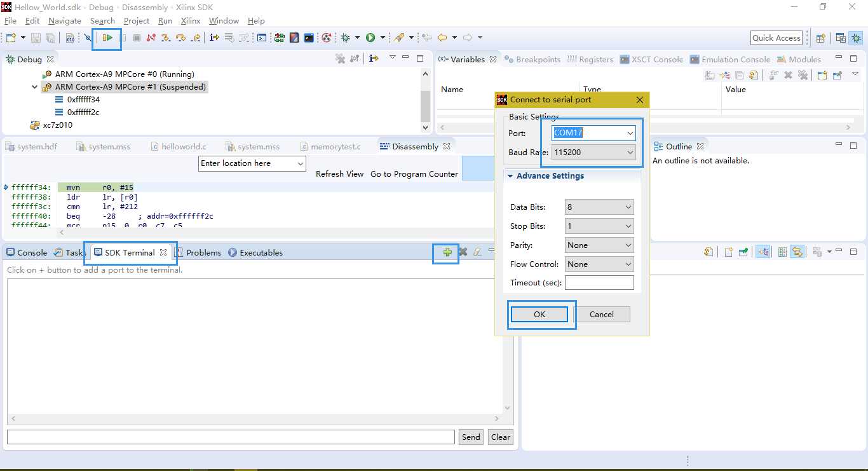Image resolution: width=868 pixels, height=471 pixels.
Task: Toggle Instruction Stepping Mode in main toolbar
Action: coord(214,38)
